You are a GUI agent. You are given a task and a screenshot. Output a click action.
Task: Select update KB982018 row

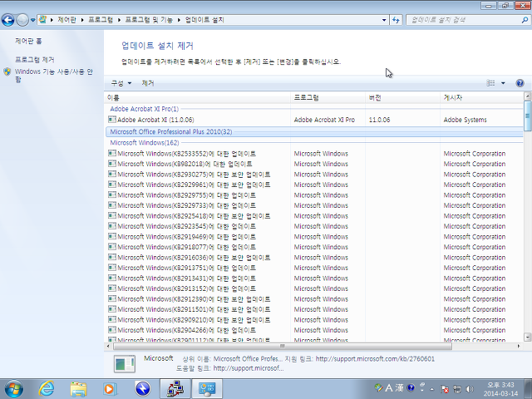coord(314,164)
